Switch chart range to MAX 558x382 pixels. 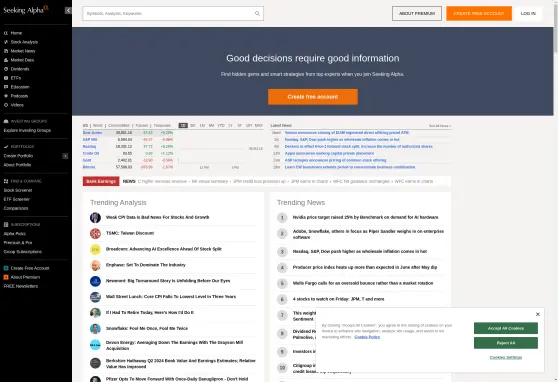[x=259, y=125]
